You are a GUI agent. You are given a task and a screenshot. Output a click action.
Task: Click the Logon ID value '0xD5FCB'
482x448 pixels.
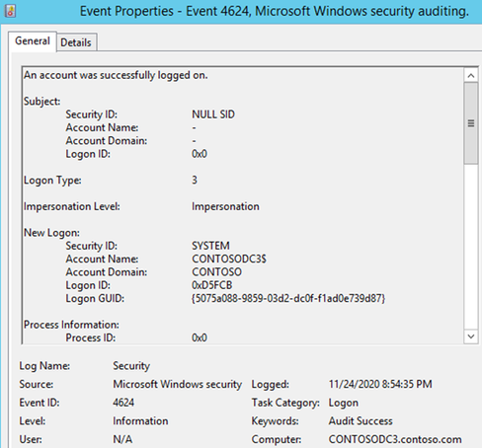coord(212,285)
